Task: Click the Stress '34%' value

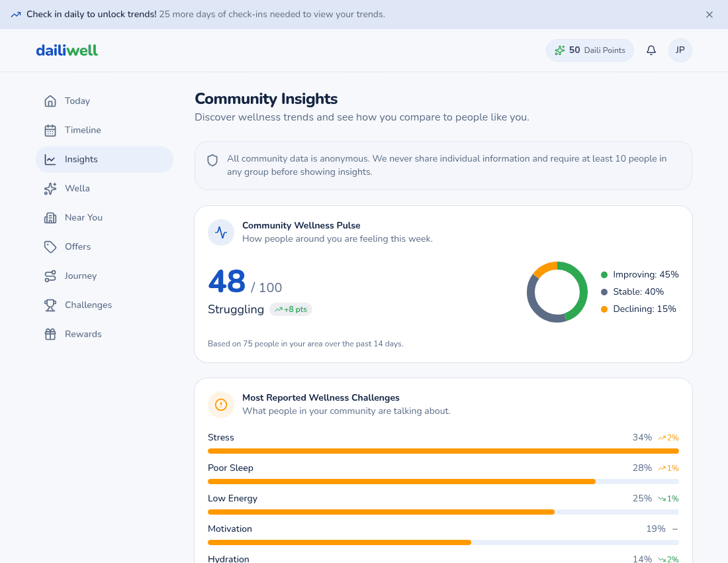Action: click(642, 438)
